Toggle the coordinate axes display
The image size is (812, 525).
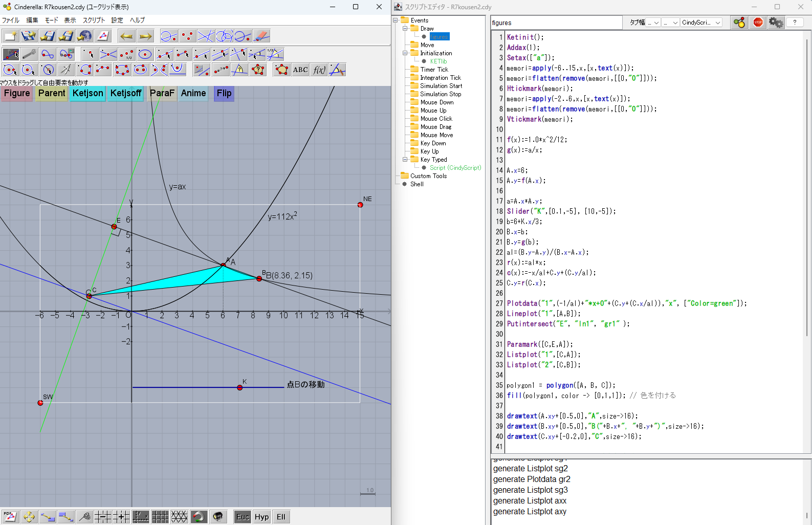tap(141, 517)
